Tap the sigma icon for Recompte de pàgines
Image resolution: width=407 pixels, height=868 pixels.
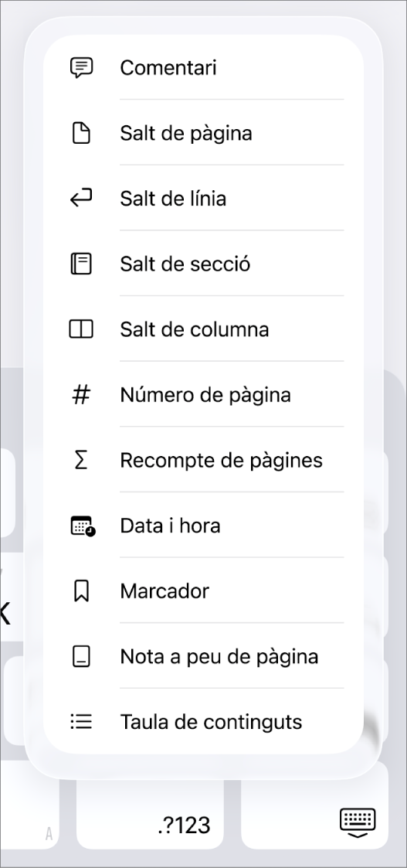[81, 460]
